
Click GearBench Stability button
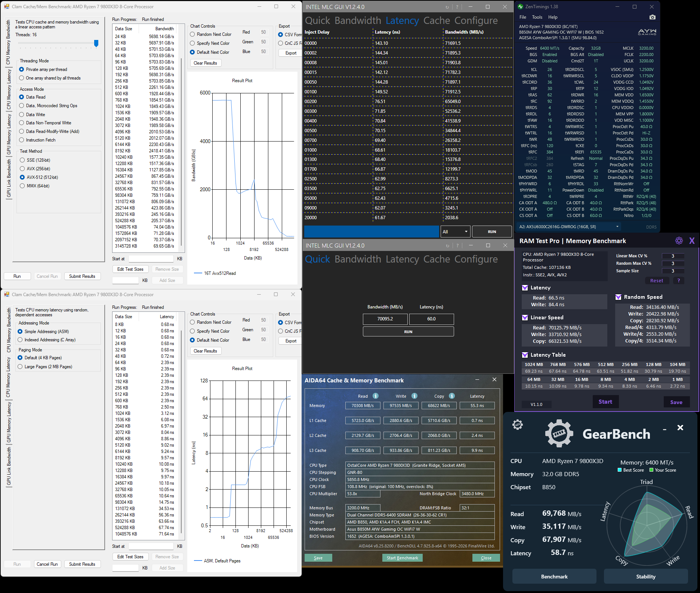point(646,577)
